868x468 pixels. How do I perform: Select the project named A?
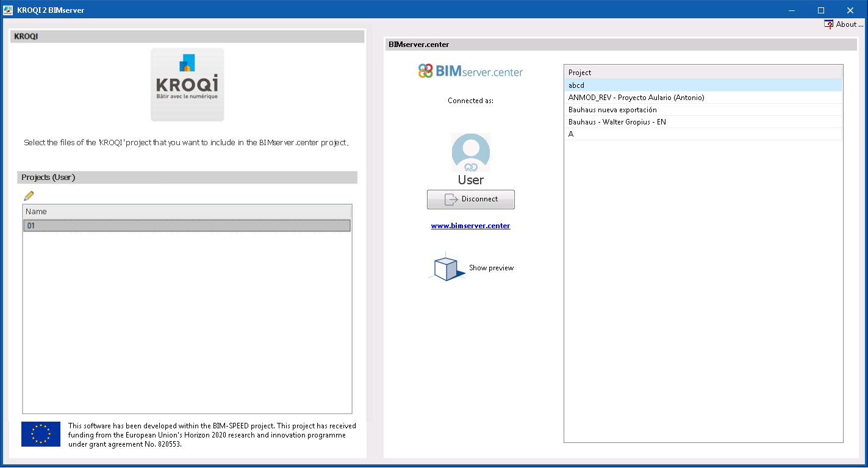(703, 134)
